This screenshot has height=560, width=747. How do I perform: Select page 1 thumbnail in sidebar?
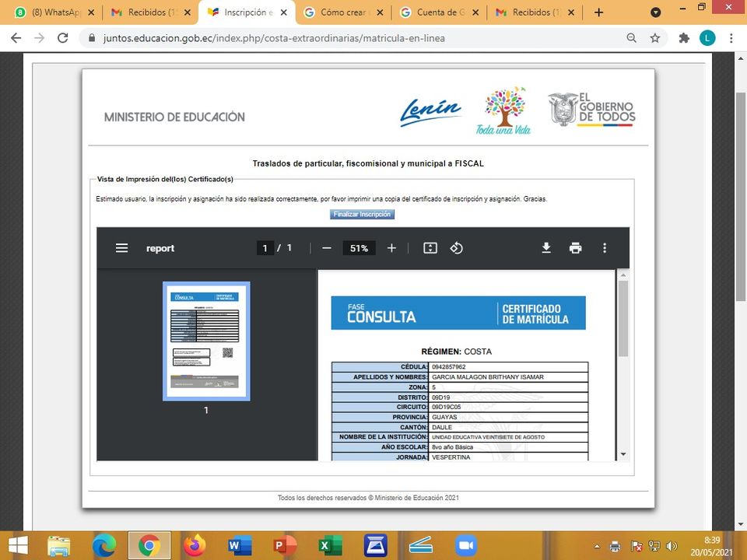coord(206,341)
